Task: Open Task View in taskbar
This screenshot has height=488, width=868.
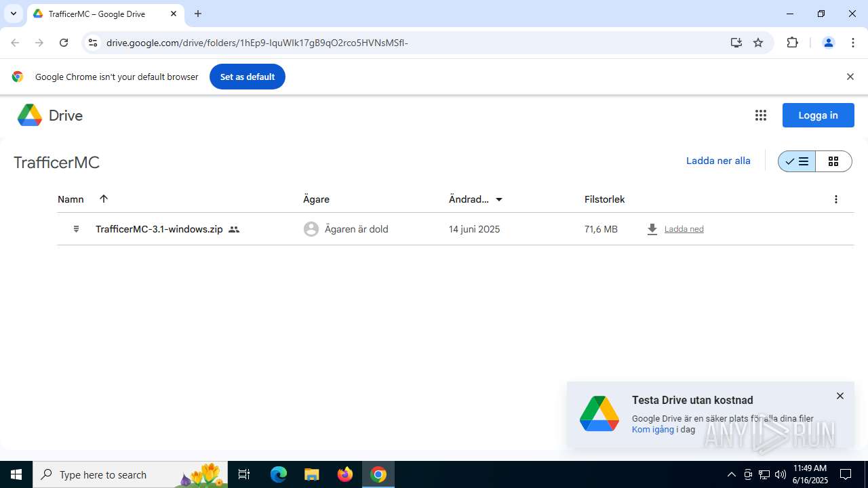Action: point(244,474)
